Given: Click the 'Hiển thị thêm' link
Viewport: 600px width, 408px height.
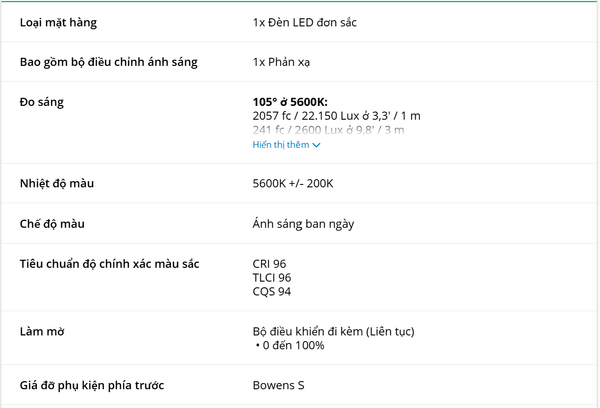Looking at the screenshot, I should click(281, 145).
